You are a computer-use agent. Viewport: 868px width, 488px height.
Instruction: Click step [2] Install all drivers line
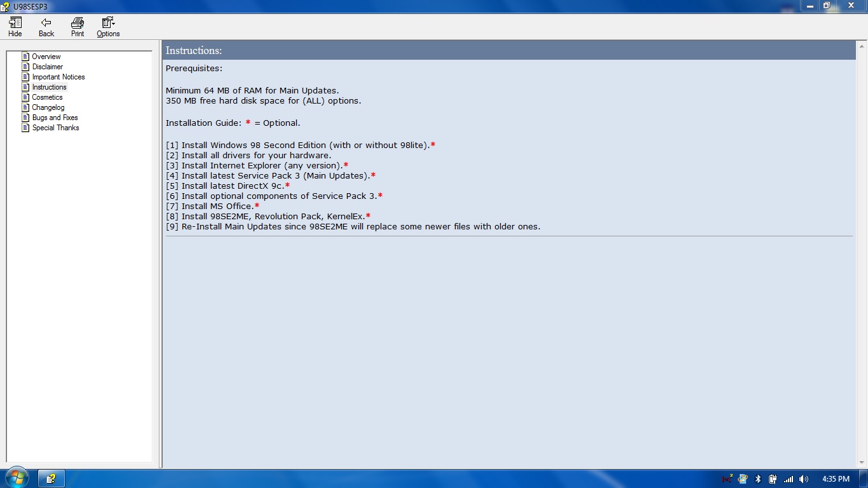tap(248, 156)
